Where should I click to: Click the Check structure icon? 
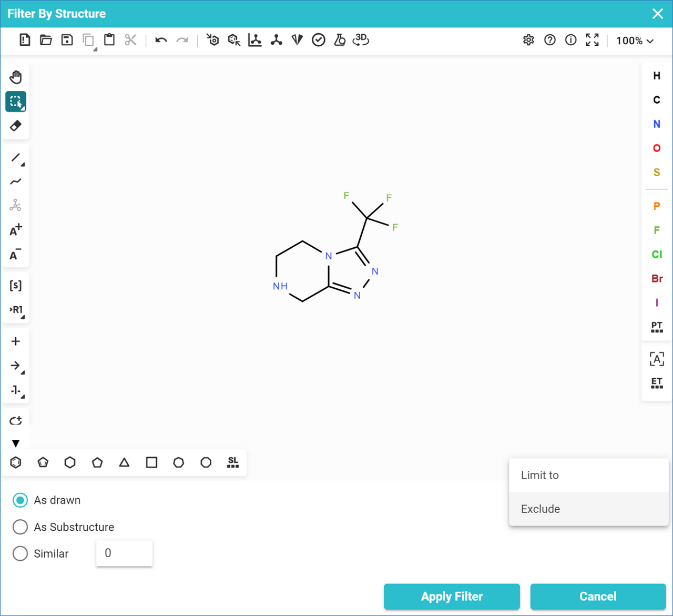point(318,40)
